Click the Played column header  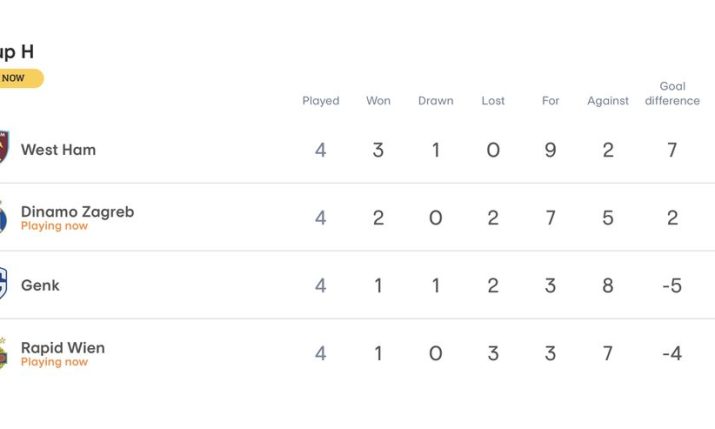[321, 101]
